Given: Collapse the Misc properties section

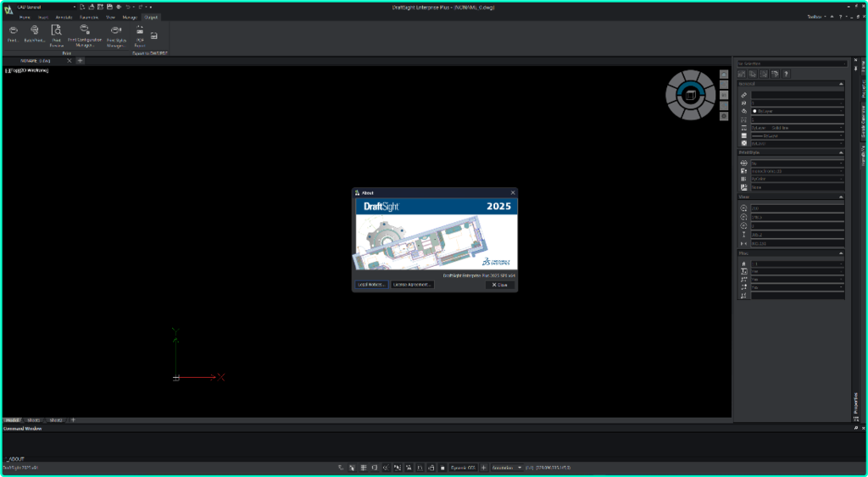Looking at the screenshot, I should (841, 253).
